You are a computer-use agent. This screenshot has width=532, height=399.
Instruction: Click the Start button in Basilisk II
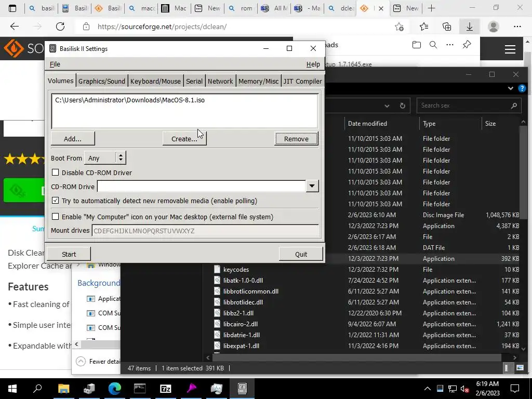pos(69,254)
